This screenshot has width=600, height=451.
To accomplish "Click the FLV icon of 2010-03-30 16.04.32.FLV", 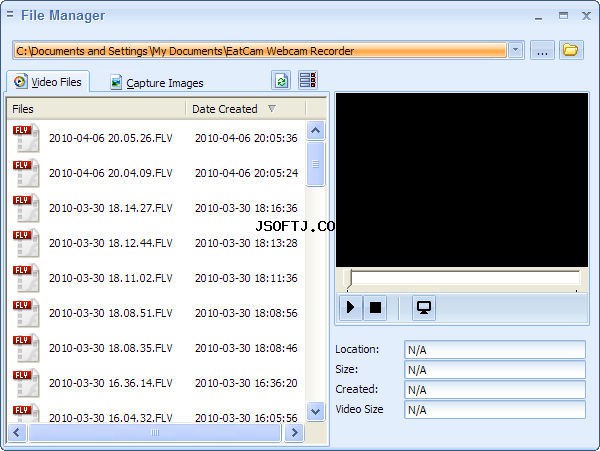I will click(x=26, y=413).
